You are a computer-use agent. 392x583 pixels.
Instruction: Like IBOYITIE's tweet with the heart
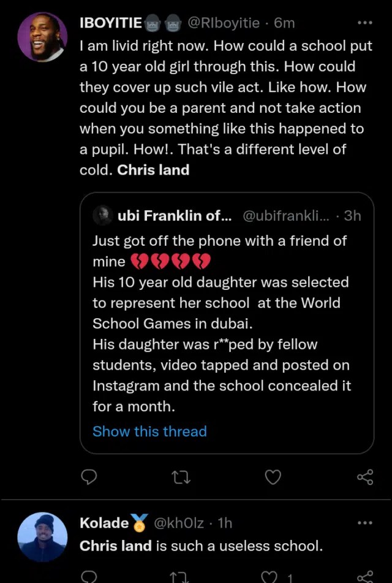click(273, 477)
